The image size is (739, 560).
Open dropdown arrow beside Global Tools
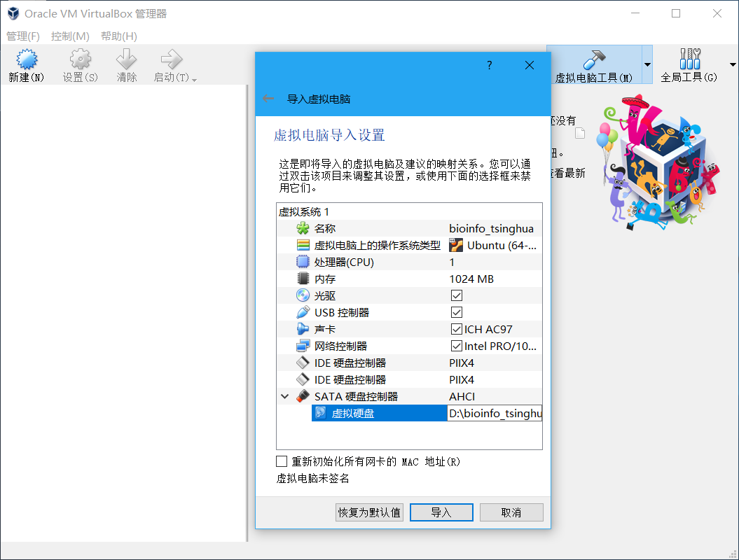pos(733,64)
